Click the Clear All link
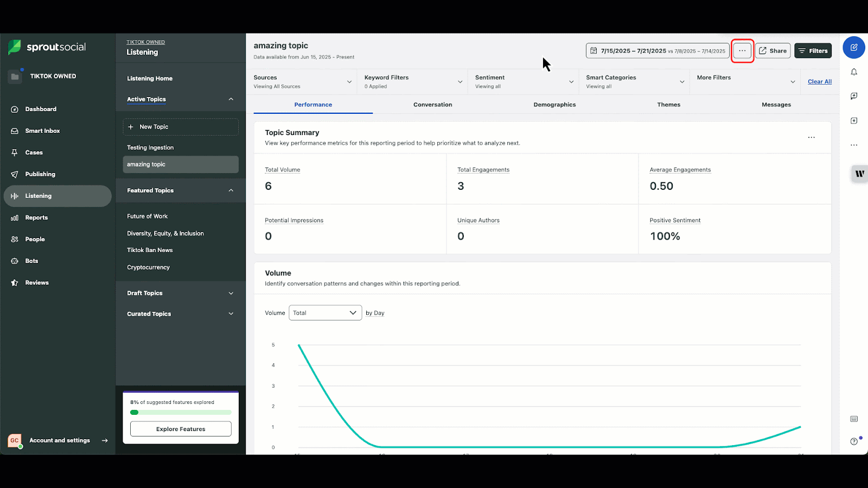Image resolution: width=868 pixels, height=488 pixels. point(819,81)
